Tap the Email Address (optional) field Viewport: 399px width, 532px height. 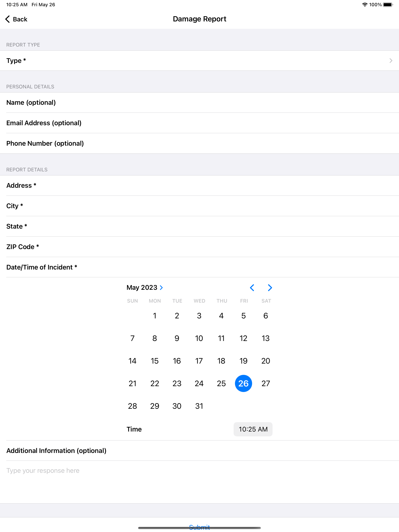(x=199, y=123)
